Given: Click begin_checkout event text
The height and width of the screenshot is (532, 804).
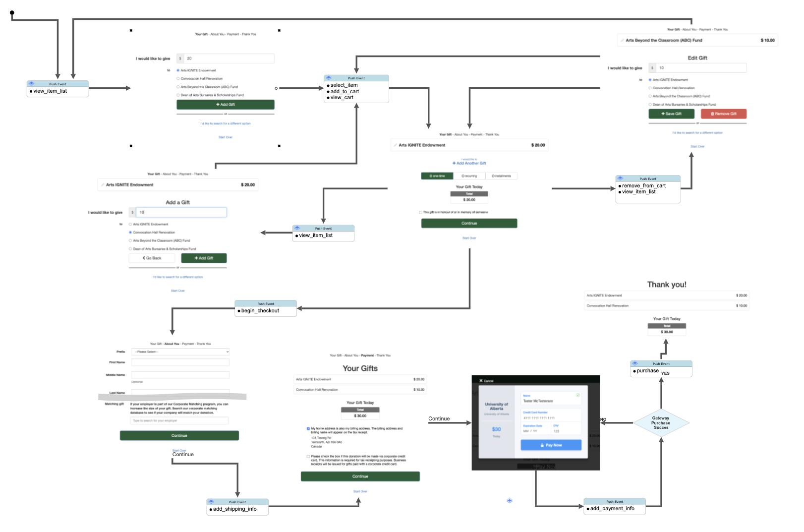Looking at the screenshot, I should coord(260,311).
